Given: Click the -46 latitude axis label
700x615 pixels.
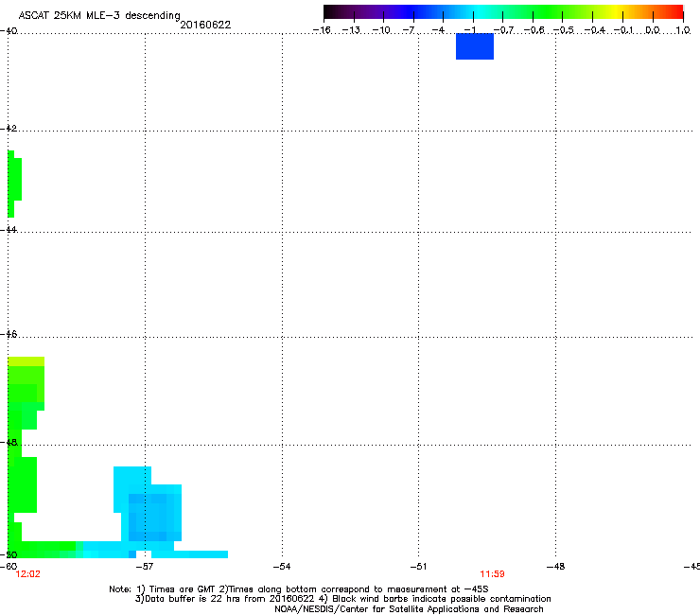Looking at the screenshot, I should point(9,334).
